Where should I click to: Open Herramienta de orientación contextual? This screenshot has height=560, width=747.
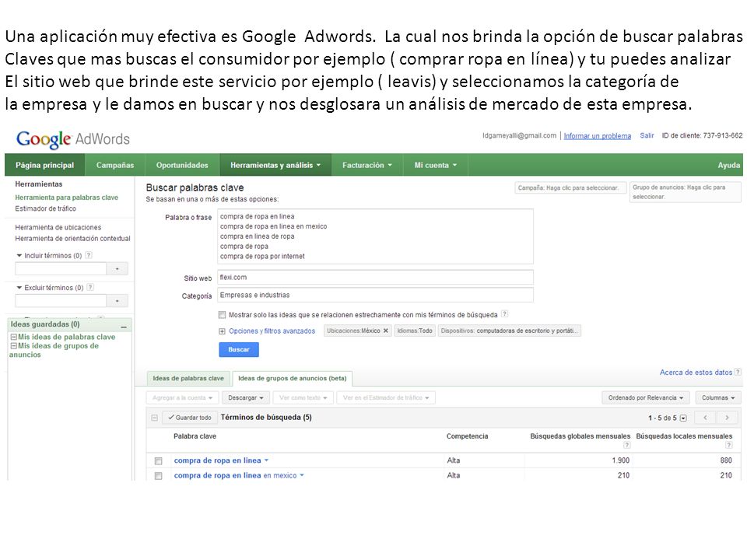(x=72, y=238)
